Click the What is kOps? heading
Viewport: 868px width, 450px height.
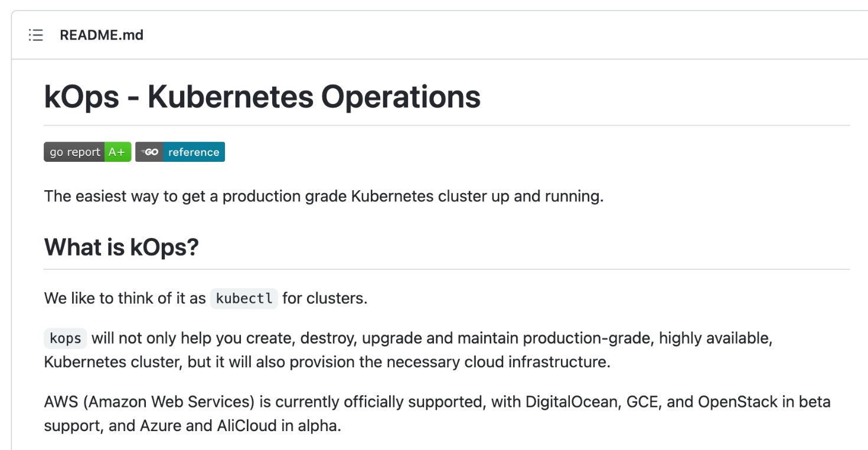tap(121, 247)
